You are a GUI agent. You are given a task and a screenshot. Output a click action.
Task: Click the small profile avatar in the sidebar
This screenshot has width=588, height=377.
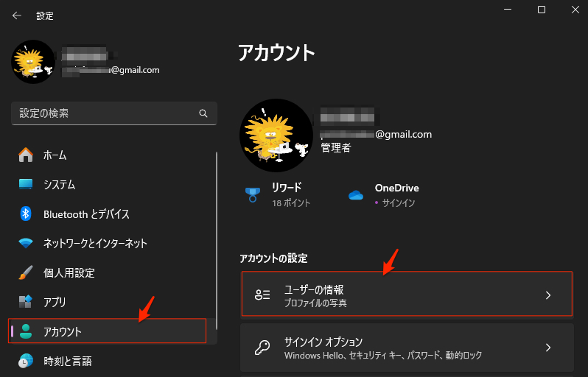(33, 62)
